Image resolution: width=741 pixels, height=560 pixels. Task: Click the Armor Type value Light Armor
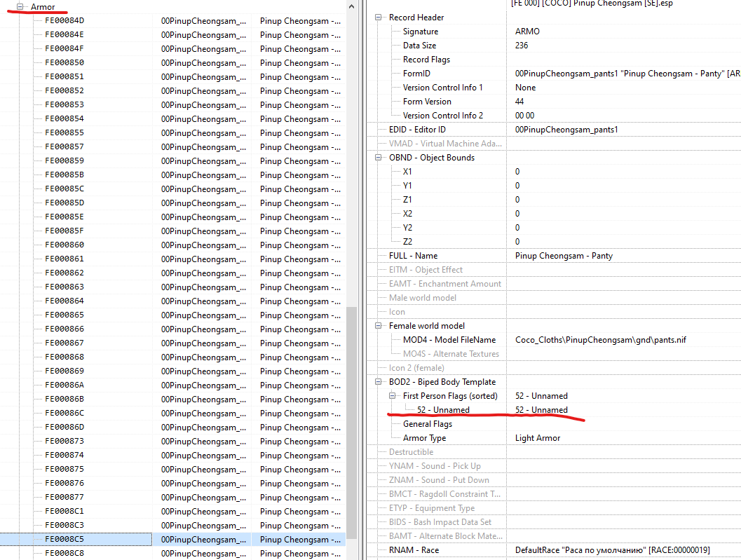click(537, 438)
